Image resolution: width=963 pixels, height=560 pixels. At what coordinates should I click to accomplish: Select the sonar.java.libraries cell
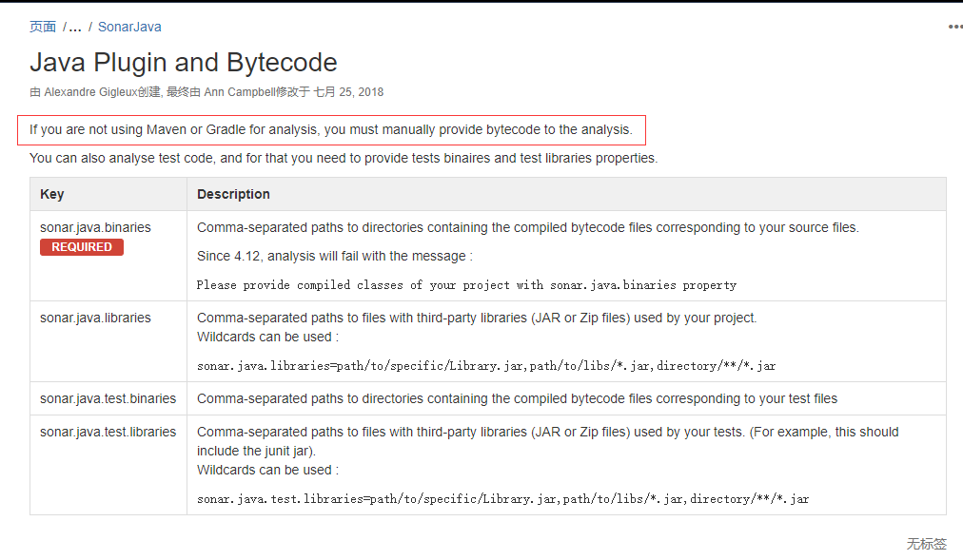(96, 318)
